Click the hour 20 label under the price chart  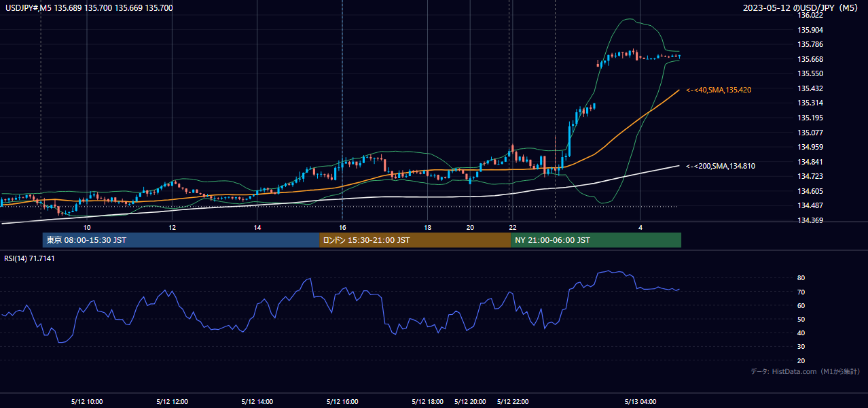coord(470,227)
